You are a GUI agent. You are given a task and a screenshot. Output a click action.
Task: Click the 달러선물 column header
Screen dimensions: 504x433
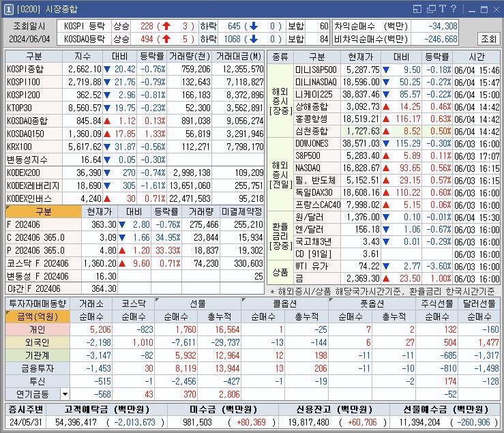coord(479,303)
